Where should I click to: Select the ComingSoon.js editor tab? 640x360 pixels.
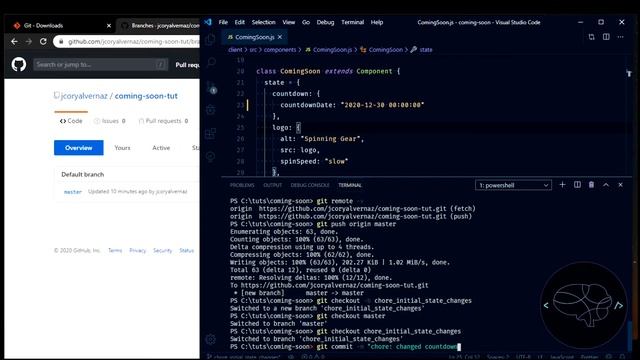point(254,37)
